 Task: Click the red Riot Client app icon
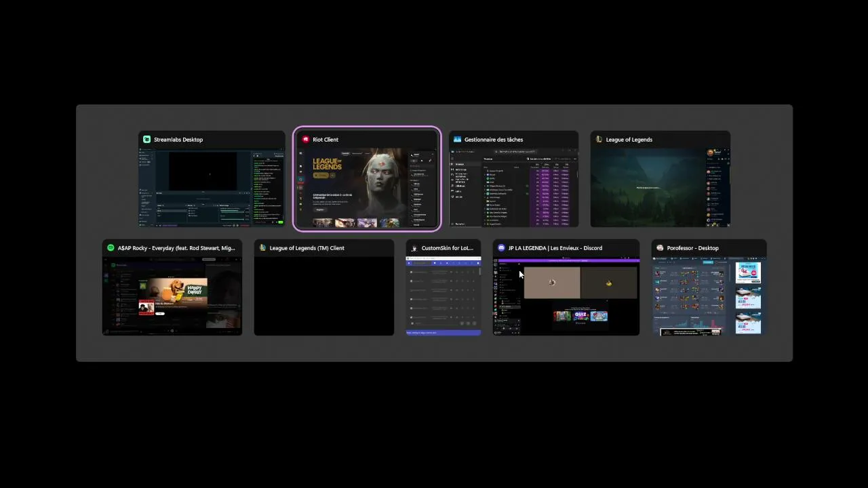(x=306, y=140)
